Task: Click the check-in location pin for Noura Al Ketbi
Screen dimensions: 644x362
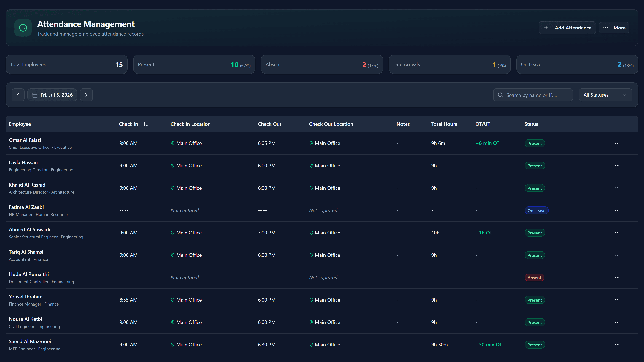Action: pos(173,322)
